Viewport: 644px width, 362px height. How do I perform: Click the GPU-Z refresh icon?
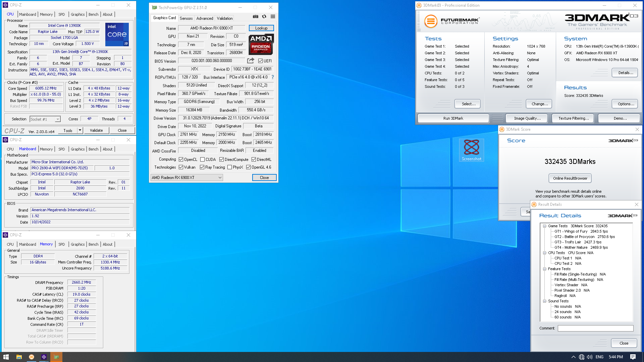(264, 16)
